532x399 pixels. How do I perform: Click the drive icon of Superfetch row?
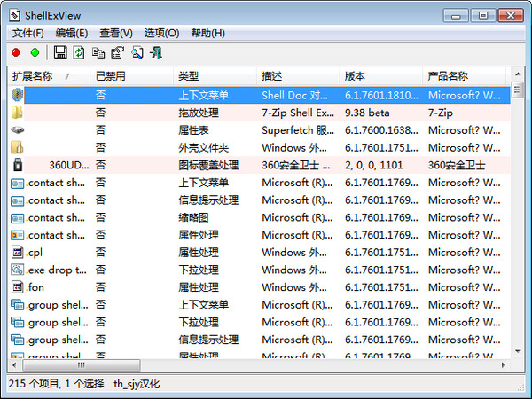tap(17, 130)
